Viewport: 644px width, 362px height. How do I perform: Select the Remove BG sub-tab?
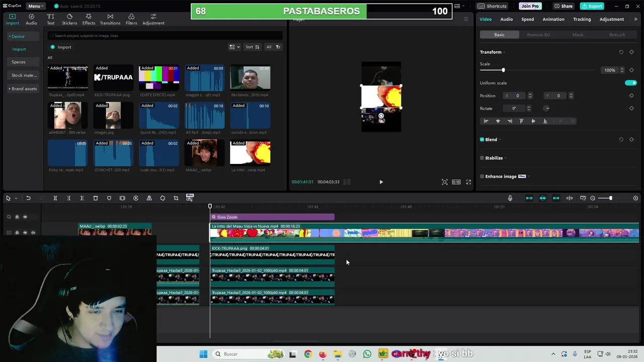538,35
